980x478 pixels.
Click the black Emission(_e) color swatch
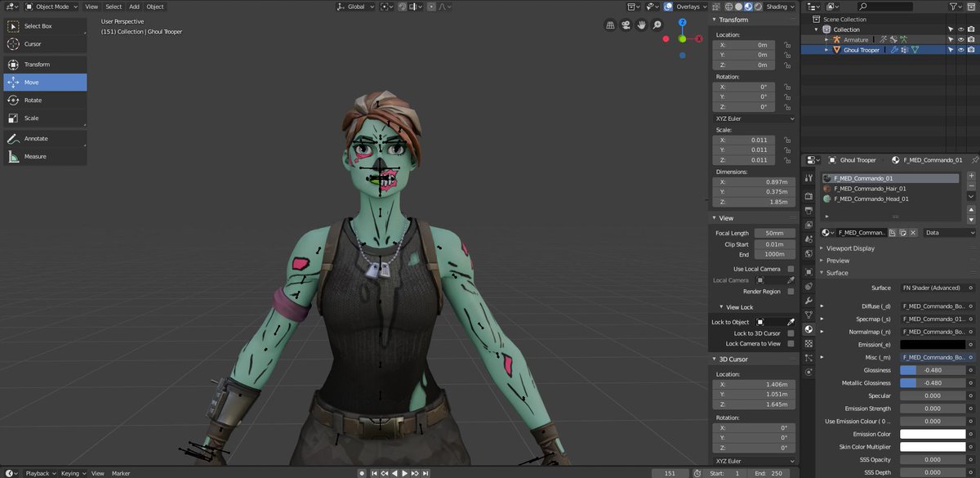(x=932, y=345)
